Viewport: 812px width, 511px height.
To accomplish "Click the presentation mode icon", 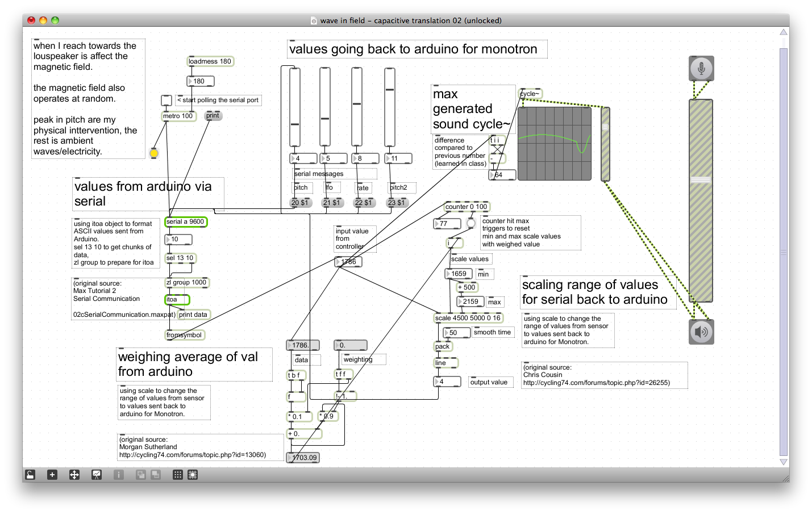I will point(97,475).
